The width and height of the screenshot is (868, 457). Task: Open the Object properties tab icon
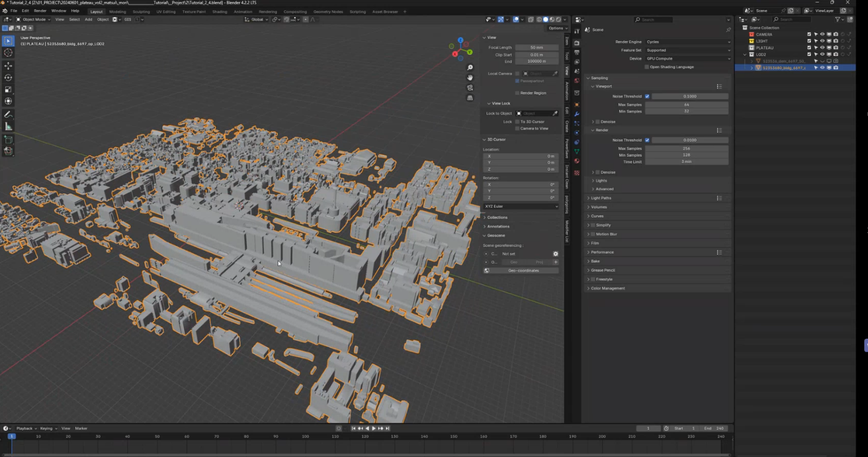coord(577,105)
